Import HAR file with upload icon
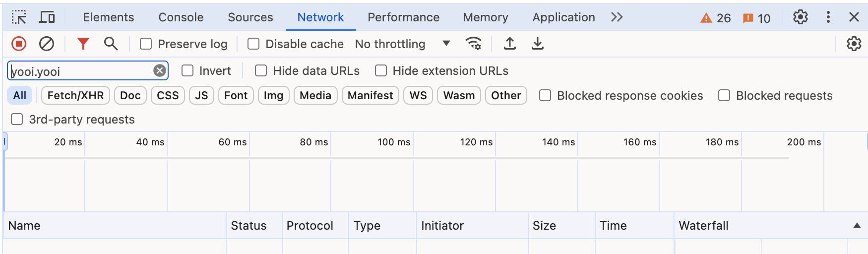 [x=509, y=44]
